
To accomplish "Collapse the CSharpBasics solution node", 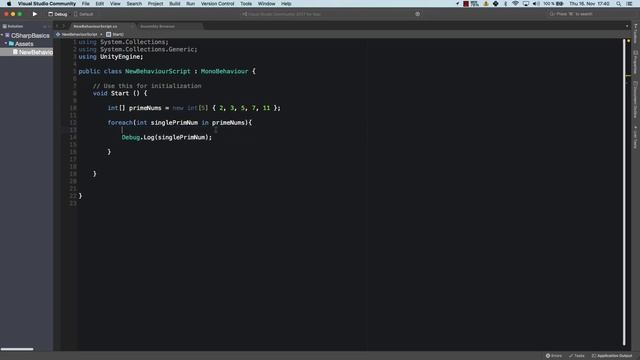I will (x=2, y=36).
